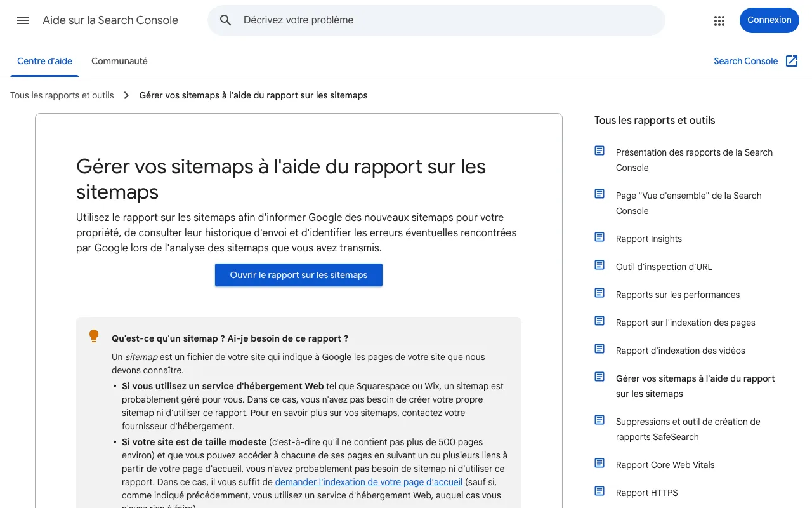Go to Tous les rapports et outils breadcrumb
Viewport: 812px width, 508px height.
(62, 95)
